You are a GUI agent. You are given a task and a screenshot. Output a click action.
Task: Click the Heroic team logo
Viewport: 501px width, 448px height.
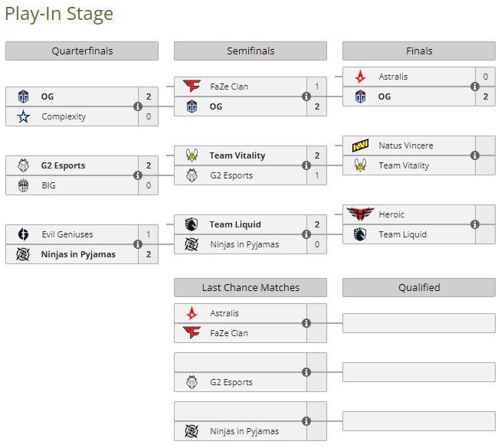tap(360, 214)
